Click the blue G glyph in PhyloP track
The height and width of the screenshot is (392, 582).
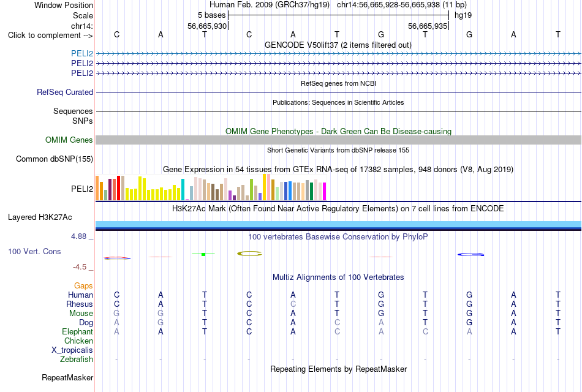click(471, 255)
